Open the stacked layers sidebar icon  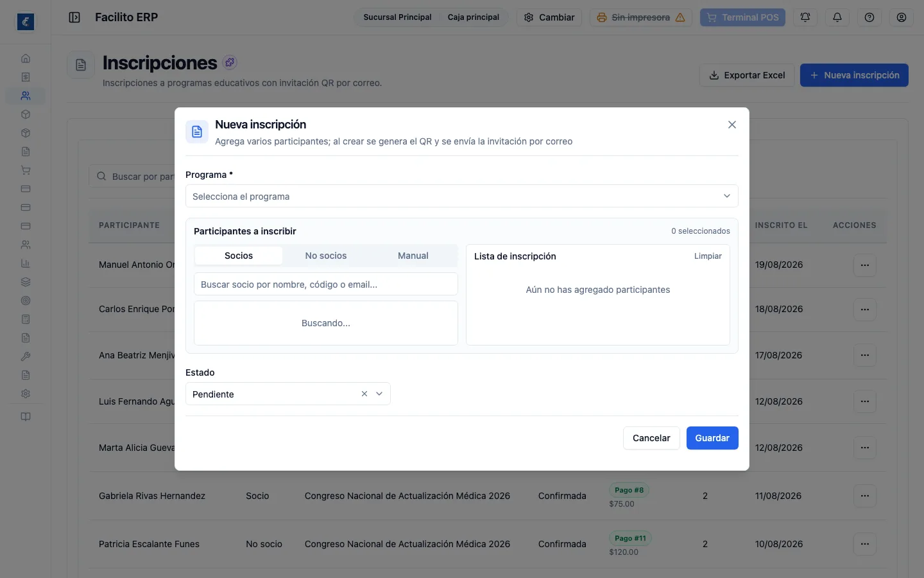[26, 282]
